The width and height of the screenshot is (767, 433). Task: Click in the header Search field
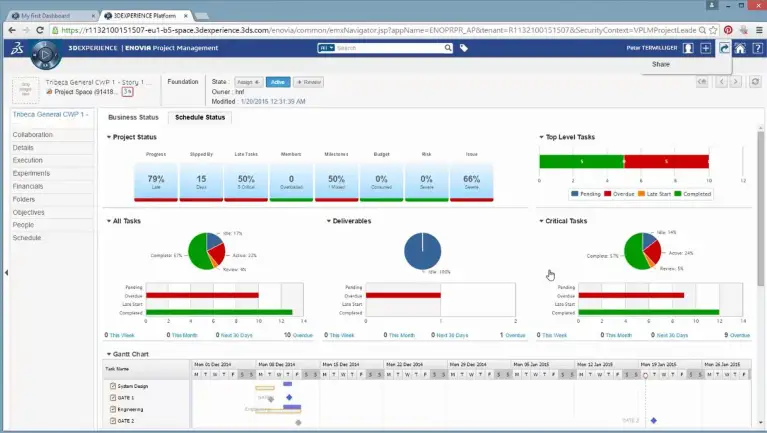pyautogui.click(x=389, y=48)
